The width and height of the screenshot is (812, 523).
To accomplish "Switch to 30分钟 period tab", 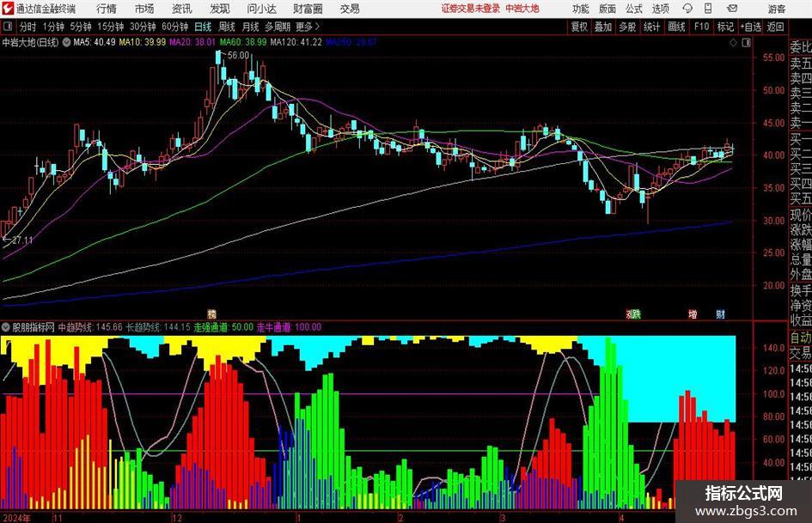I will 143,27.
